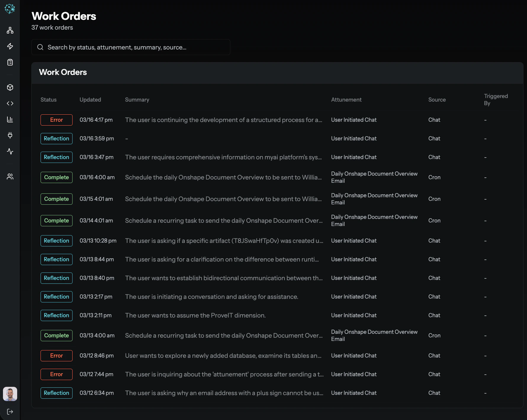
Task: Open the bar chart analytics icon
Action: [10, 119]
